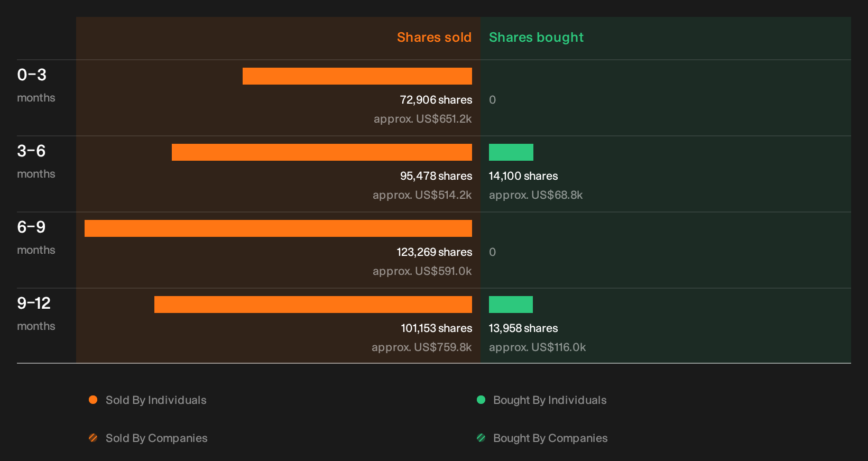This screenshot has width=868, height=461.
Task: Click the 9-12 months orange sold bar
Action: tap(313, 305)
